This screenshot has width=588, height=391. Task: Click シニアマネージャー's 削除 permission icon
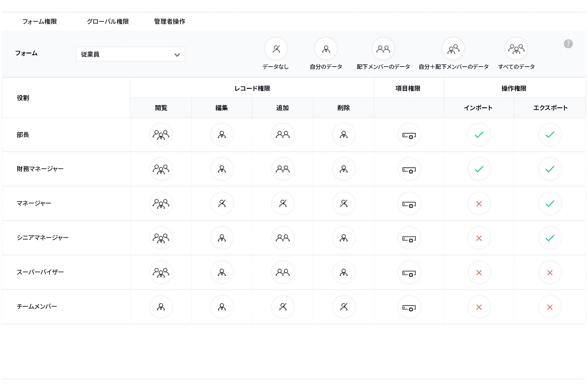click(x=343, y=238)
